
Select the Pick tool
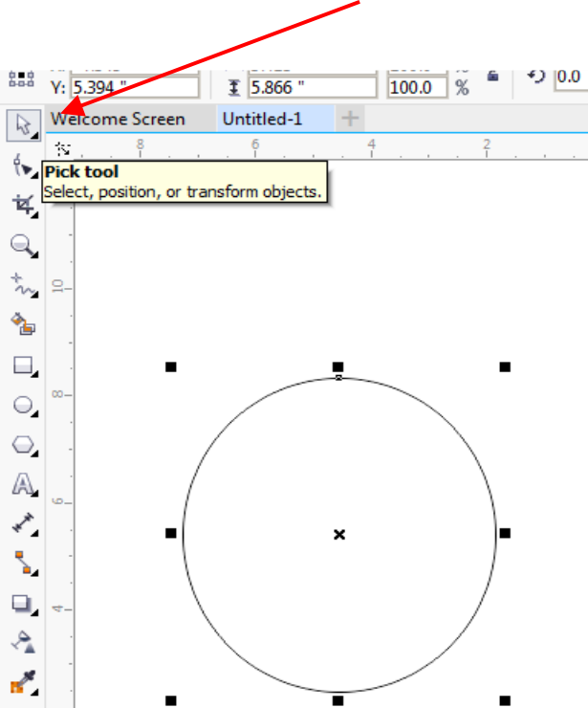(24, 125)
